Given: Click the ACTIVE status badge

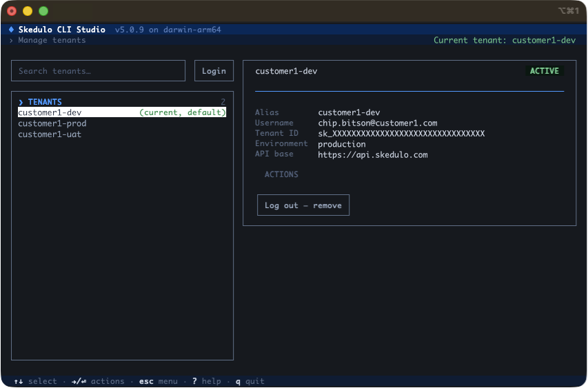Looking at the screenshot, I should [544, 71].
